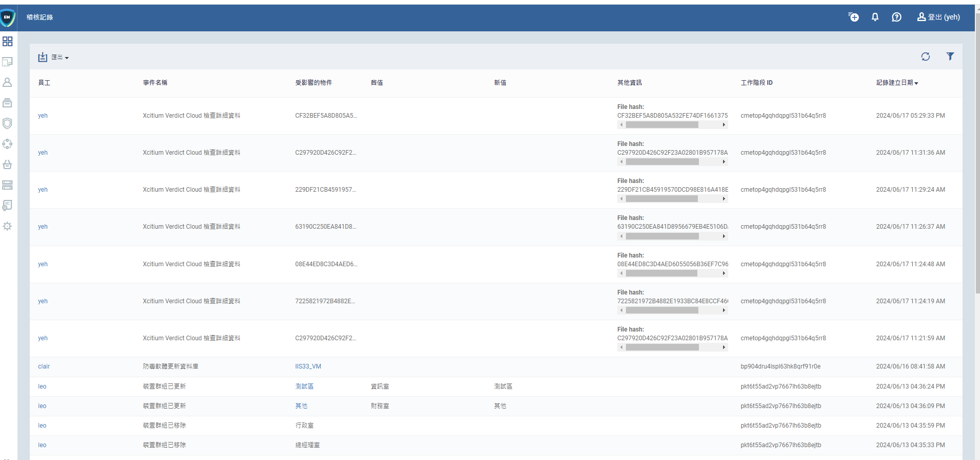Select 裝置群組已移除 in 04:35:59 PM row
The width and height of the screenshot is (980, 460).
164,426
